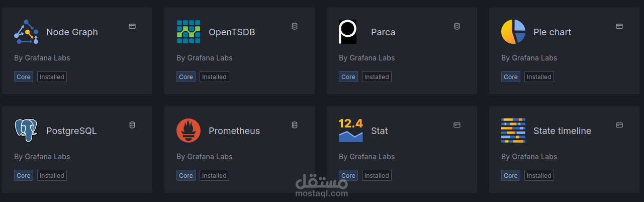644x202 pixels.
Task: Click the Installed badge on State timeline card
Action: pos(539,176)
